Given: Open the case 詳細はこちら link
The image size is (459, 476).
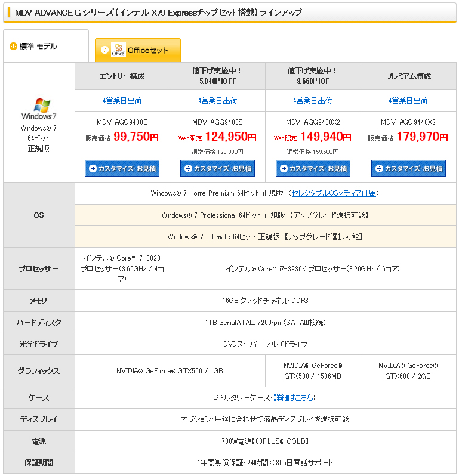Looking at the screenshot, I should click(293, 397).
